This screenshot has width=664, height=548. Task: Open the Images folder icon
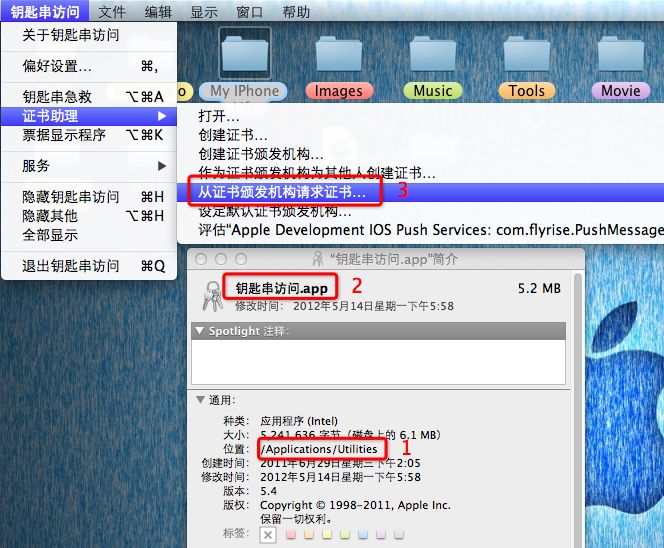(339, 55)
